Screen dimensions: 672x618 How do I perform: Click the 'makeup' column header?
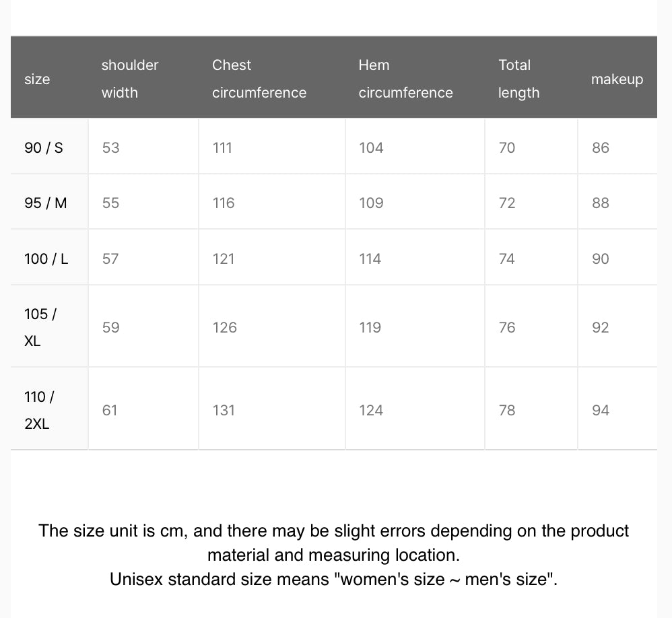[x=617, y=79]
